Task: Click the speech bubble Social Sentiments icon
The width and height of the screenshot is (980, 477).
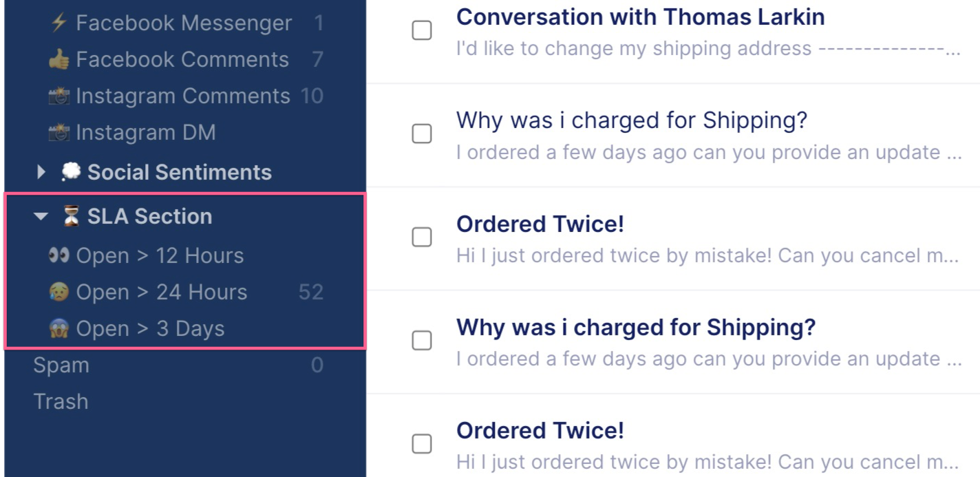Action: point(71,172)
